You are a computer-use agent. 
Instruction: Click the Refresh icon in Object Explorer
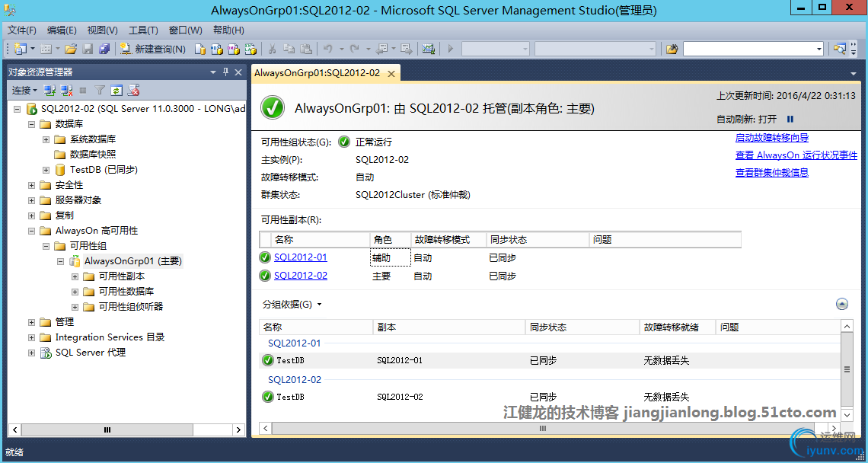tap(116, 90)
